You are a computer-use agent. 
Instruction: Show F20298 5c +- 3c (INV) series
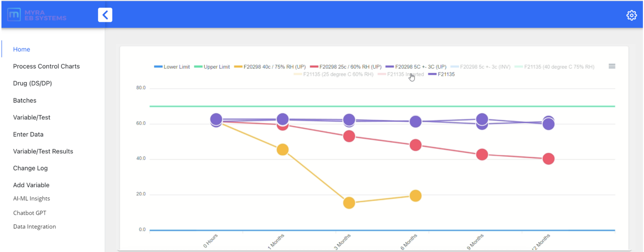coord(480,67)
